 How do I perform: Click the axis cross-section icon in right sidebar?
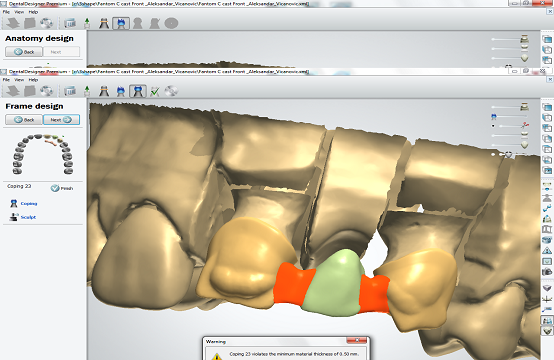(547, 299)
